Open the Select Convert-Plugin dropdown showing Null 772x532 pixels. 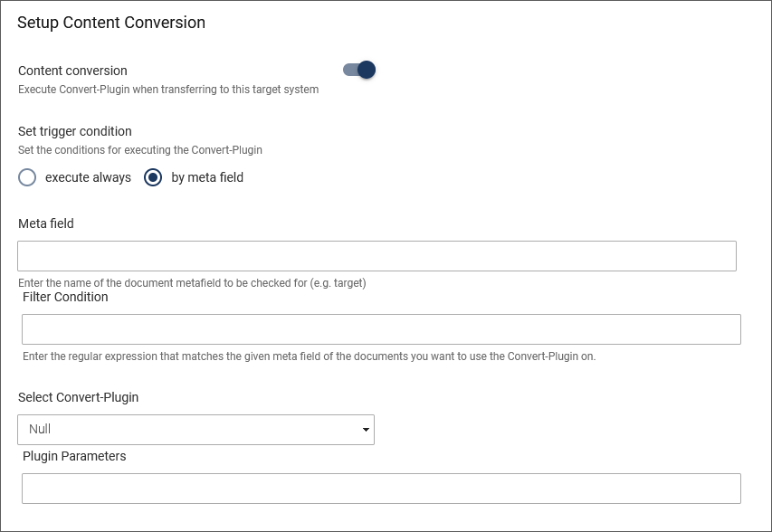coord(196,430)
